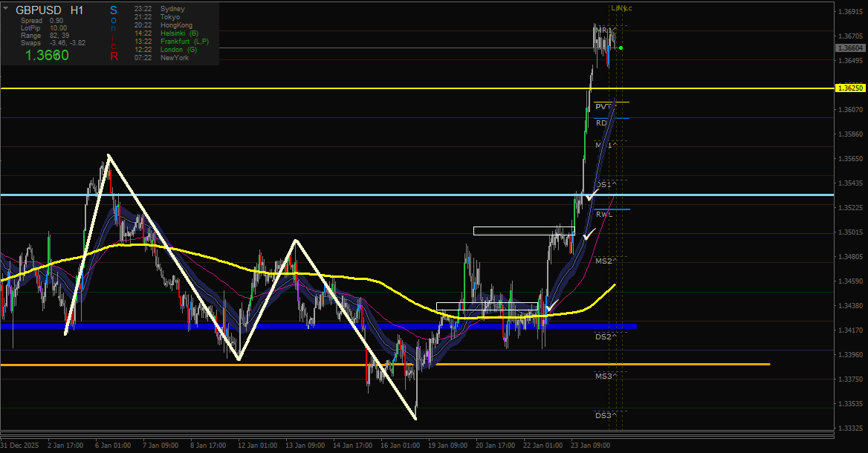Select the light blue horizontal line
This screenshot has height=453, width=868.
coord(418,195)
